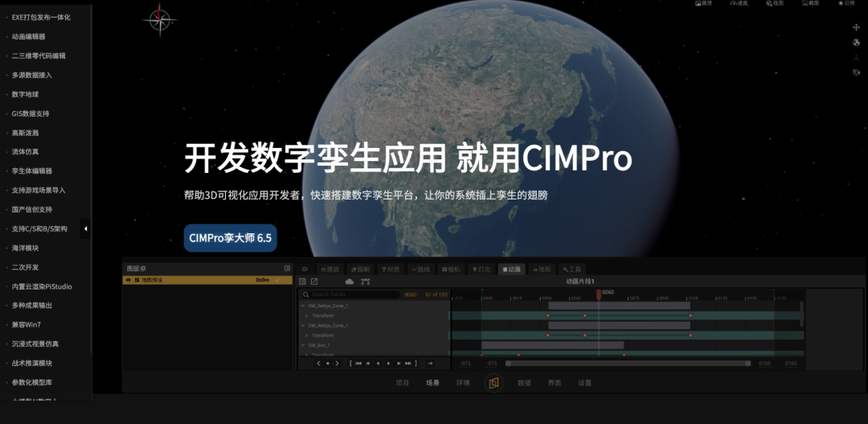868x424 pixels.
Task: Switch to the 灯光 tab
Action: 481,270
